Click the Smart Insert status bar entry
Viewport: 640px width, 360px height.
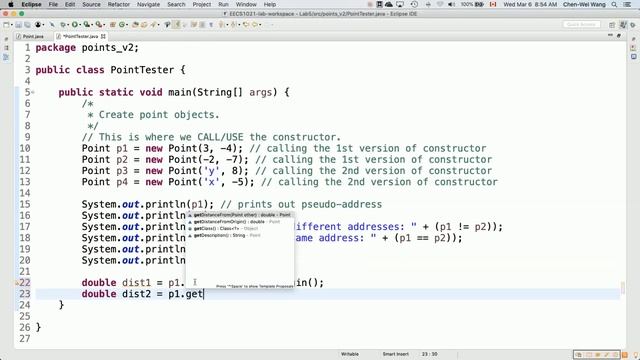coord(396,354)
